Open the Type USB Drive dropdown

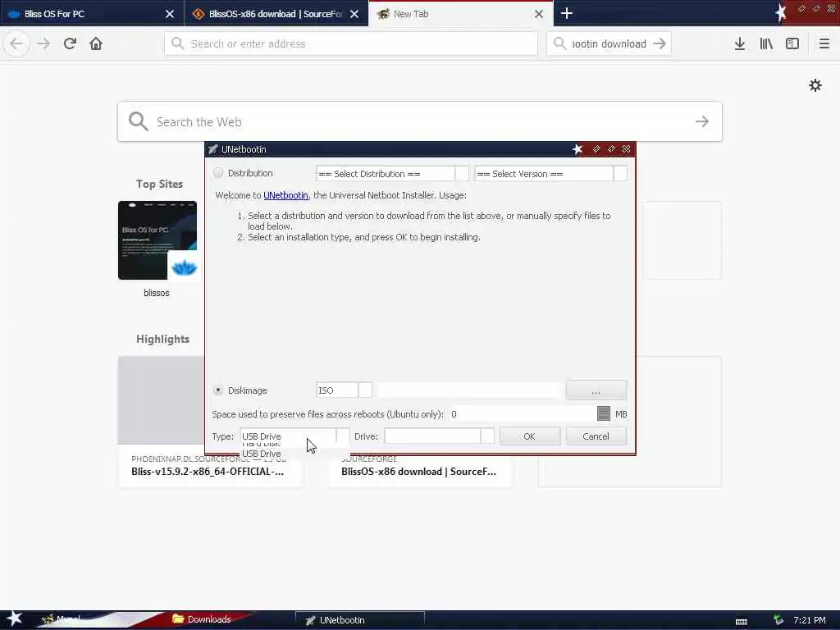tap(294, 436)
